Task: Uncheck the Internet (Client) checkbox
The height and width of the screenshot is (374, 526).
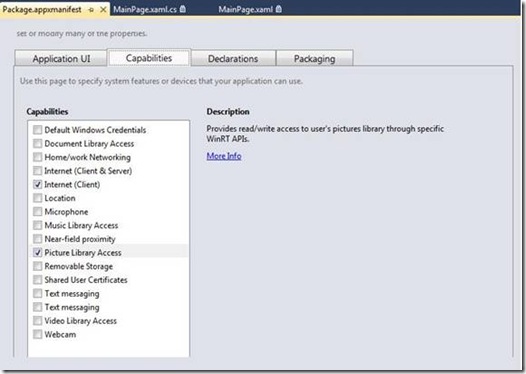Action: tap(38, 184)
